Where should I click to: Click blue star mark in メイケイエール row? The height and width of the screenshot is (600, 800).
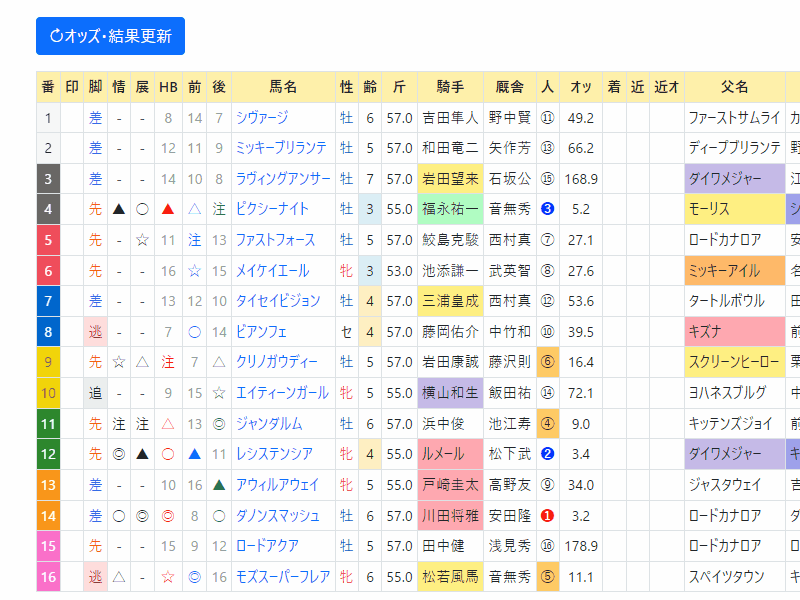tap(194, 271)
